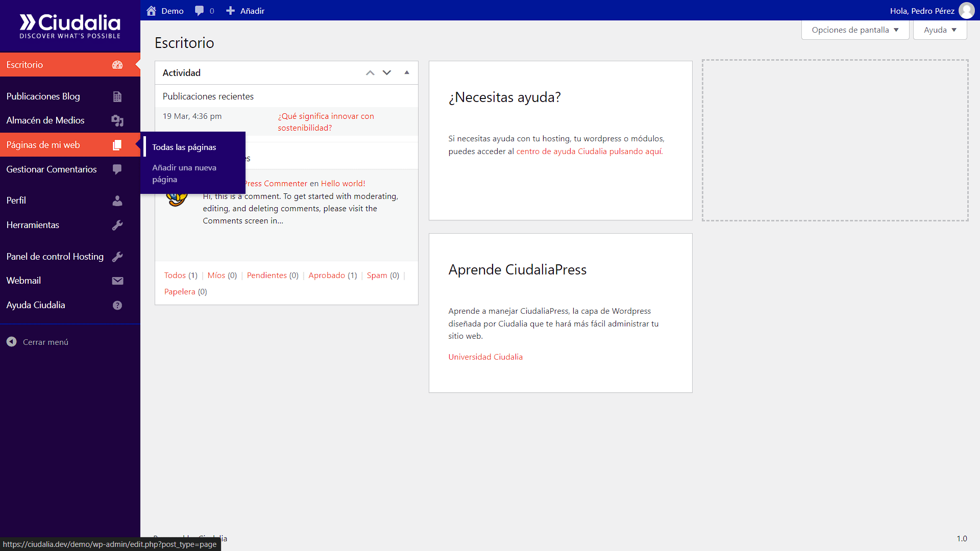Select the Publicaciones Blog document icon
Image resolution: width=980 pixels, height=551 pixels.
point(117,96)
